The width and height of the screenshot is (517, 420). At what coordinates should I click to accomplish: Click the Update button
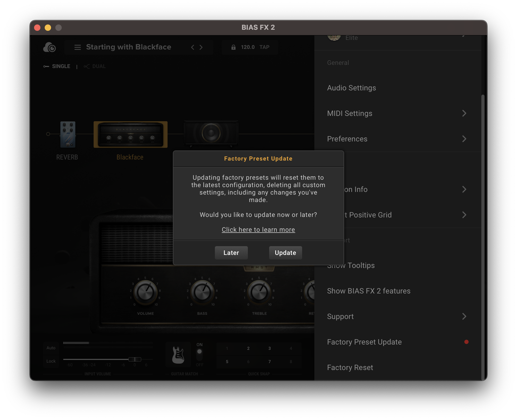click(285, 253)
